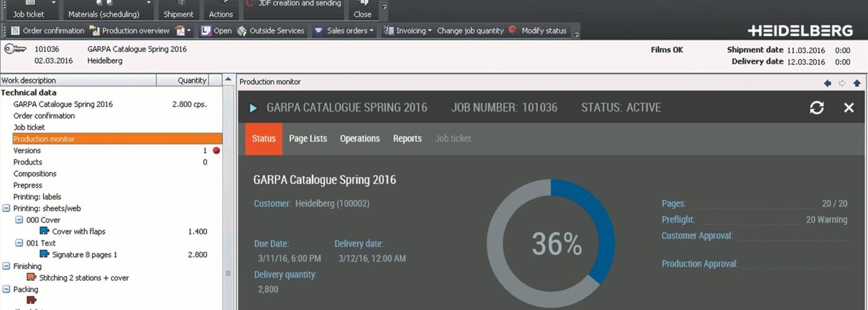Click the orange puzzle icon of Stitching row
The width and height of the screenshot is (868, 310).
[x=32, y=277]
